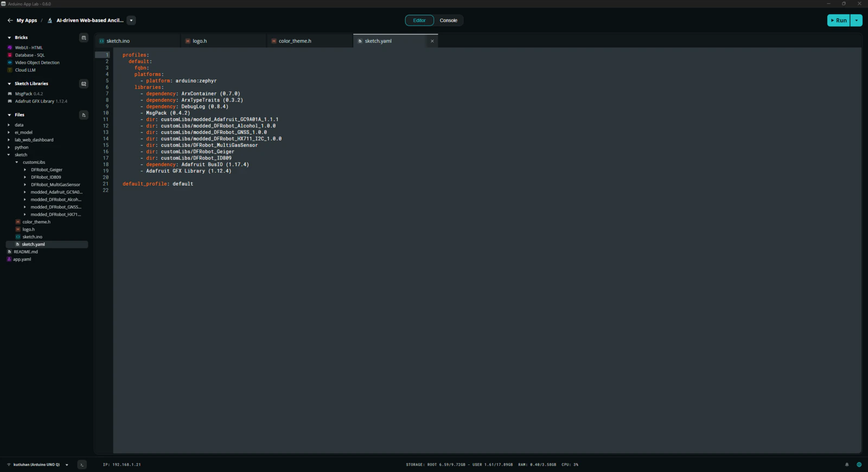Image resolution: width=868 pixels, height=472 pixels.
Task: Go to My Apps
Action: (27, 21)
